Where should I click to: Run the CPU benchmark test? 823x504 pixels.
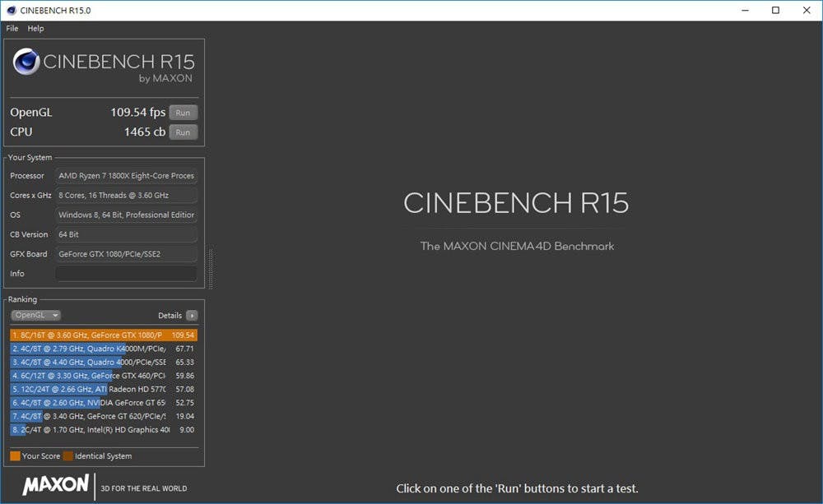click(184, 132)
